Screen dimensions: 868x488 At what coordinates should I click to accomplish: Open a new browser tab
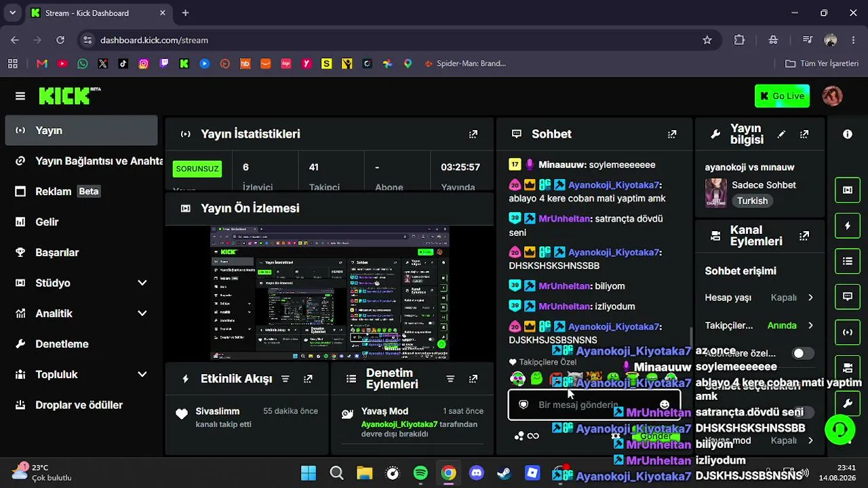[x=185, y=13]
